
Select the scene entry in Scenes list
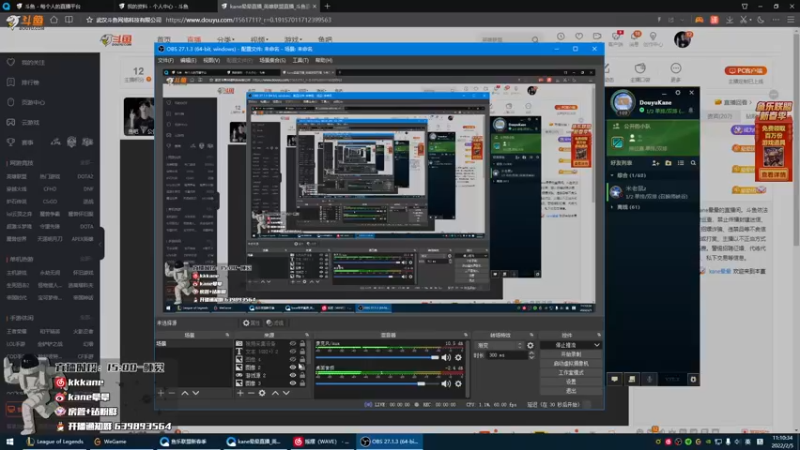(x=193, y=344)
